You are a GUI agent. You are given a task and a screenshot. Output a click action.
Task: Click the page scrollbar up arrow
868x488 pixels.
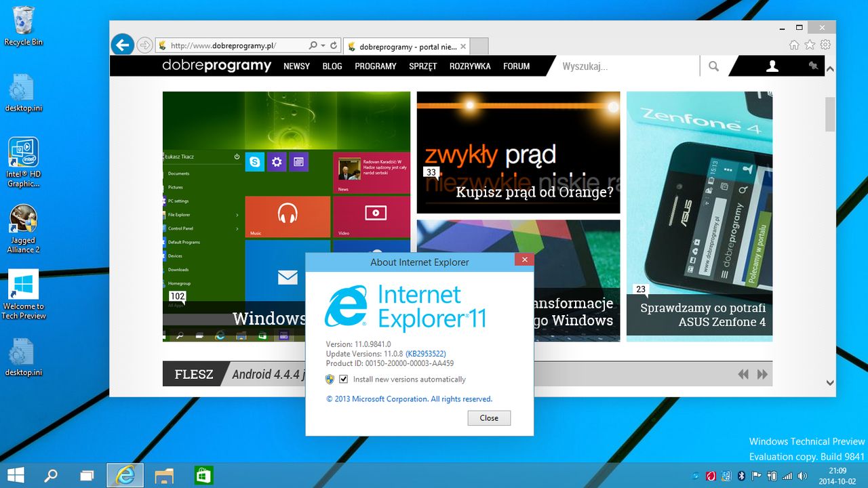coord(830,69)
